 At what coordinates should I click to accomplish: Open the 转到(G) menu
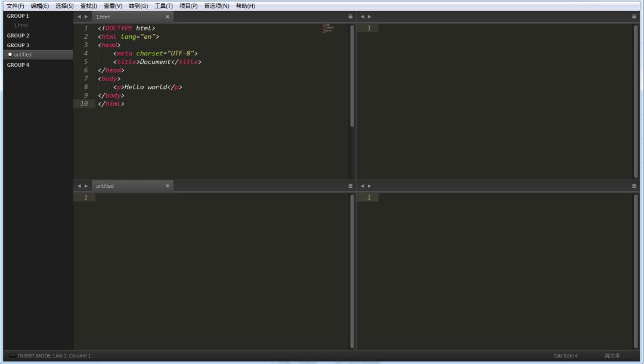(138, 6)
